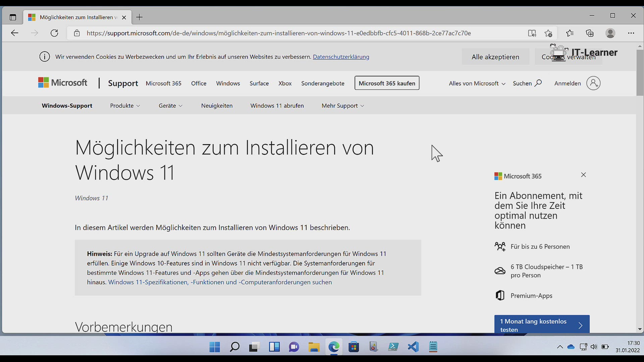Image resolution: width=644 pixels, height=362 pixels.
Task: Open the Datenschutzerklärung link
Action: coord(341,57)
